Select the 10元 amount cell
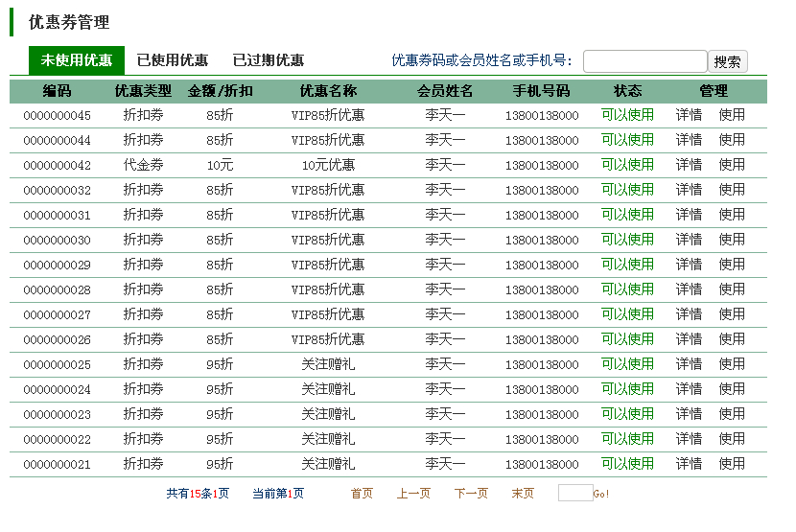The image size is (796, 532). point(220,165)
